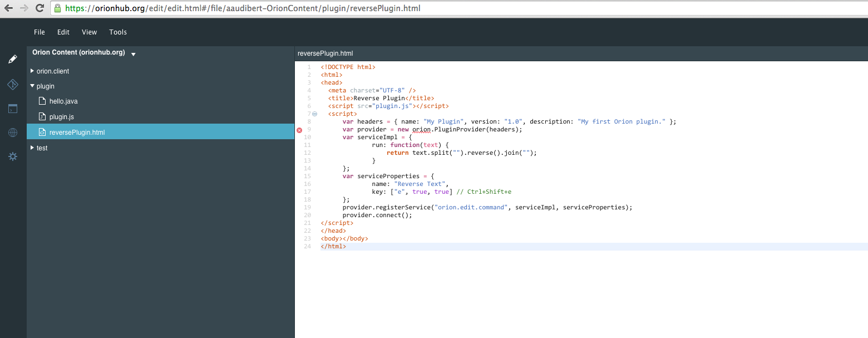Open plugin.js in the file tree

click(x=61, y=117)
